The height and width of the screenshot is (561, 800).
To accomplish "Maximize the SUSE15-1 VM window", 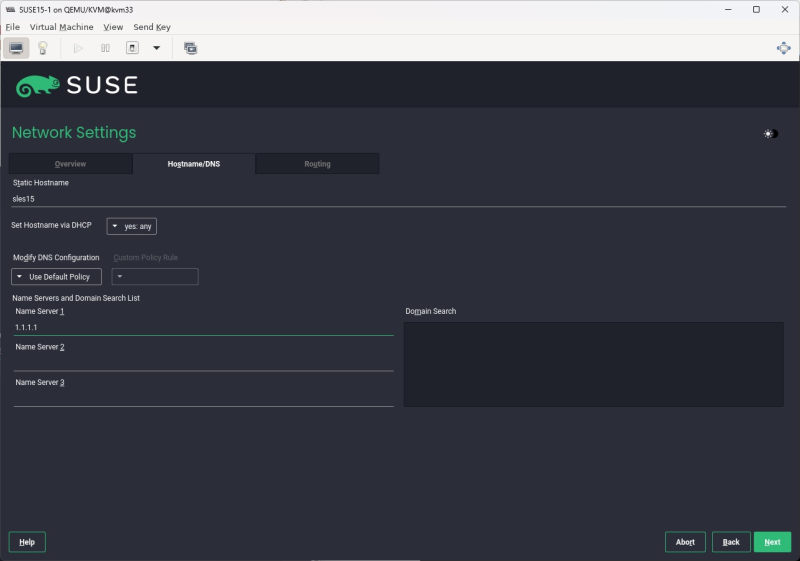I will [x=756, y=10].
